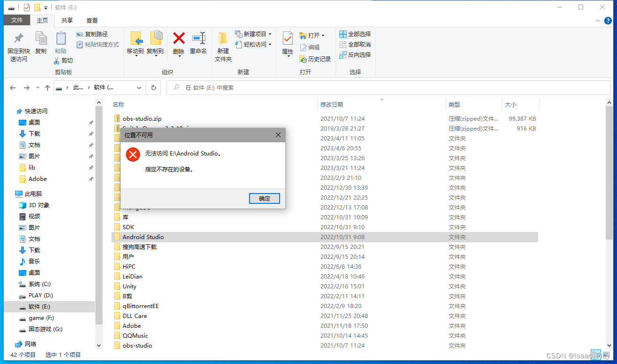Click the 移动到 icon
Image resolution: width=617 pixels, height=364 pixels.
136,39
